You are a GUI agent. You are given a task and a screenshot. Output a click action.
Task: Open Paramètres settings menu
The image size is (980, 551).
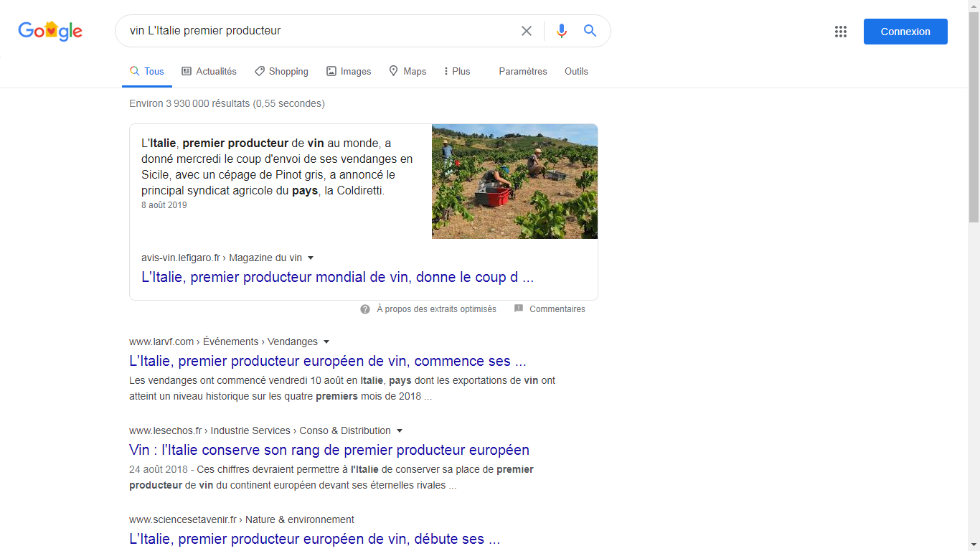(523, 71)
